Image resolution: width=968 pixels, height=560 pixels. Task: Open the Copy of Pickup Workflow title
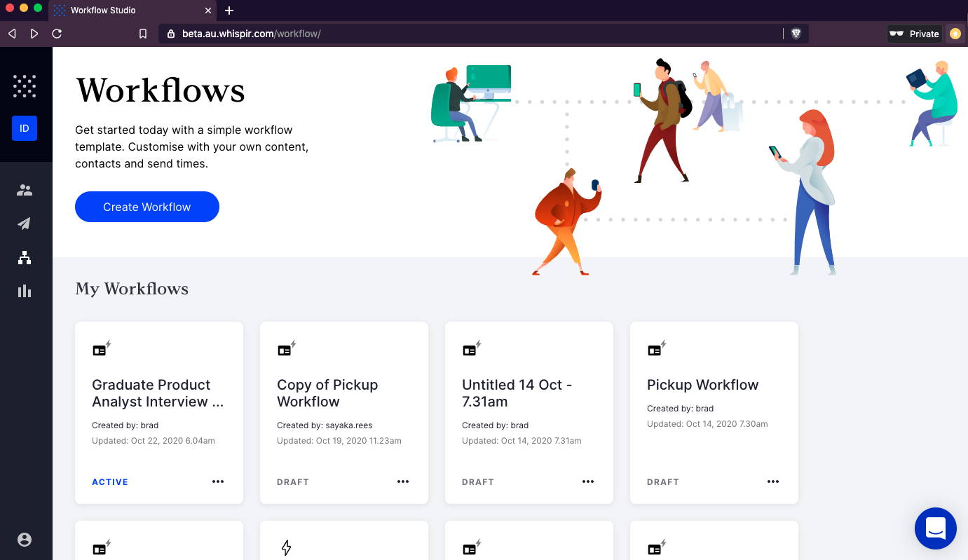point(327,393)
